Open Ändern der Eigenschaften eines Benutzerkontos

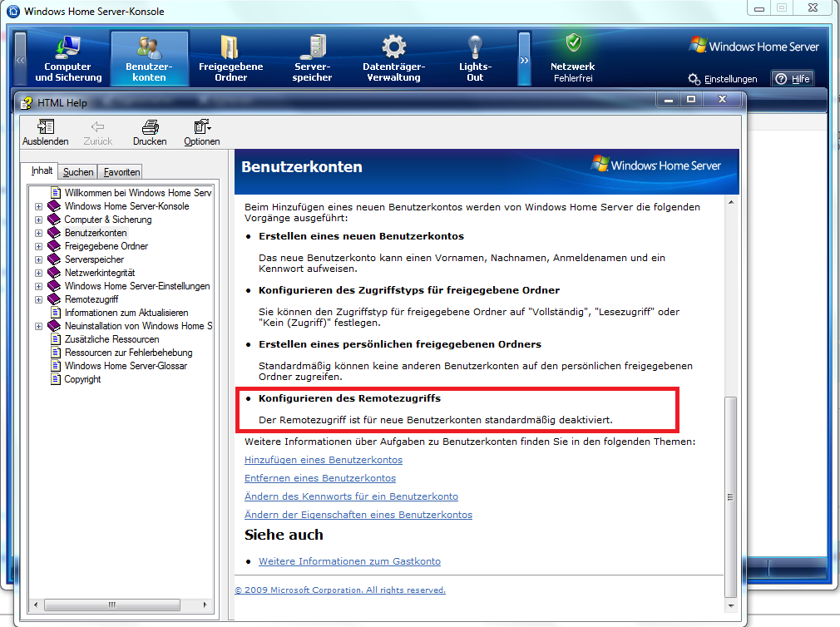(x=358, y=515)
